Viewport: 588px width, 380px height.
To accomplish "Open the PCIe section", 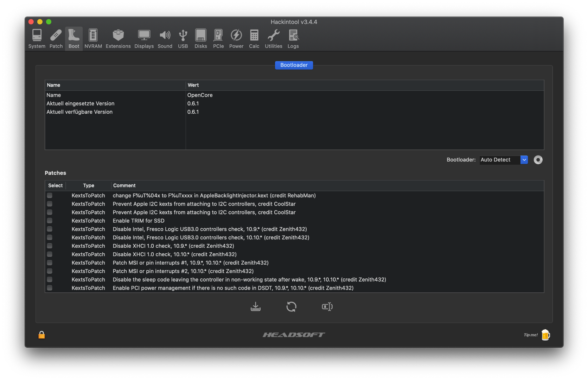I will (x=218, y=38).
